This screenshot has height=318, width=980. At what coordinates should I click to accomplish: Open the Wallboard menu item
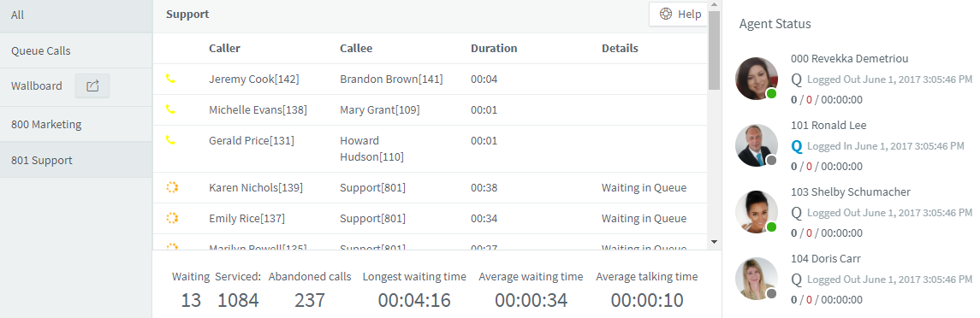click(36, 86)
